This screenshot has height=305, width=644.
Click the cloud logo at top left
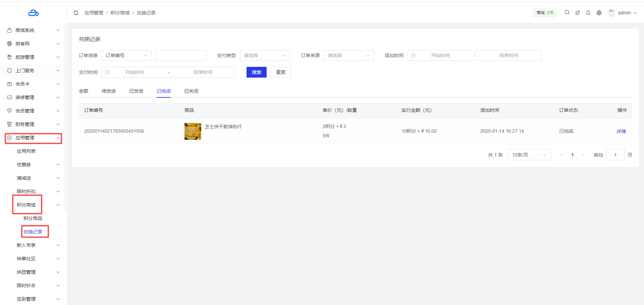point(33,13)
